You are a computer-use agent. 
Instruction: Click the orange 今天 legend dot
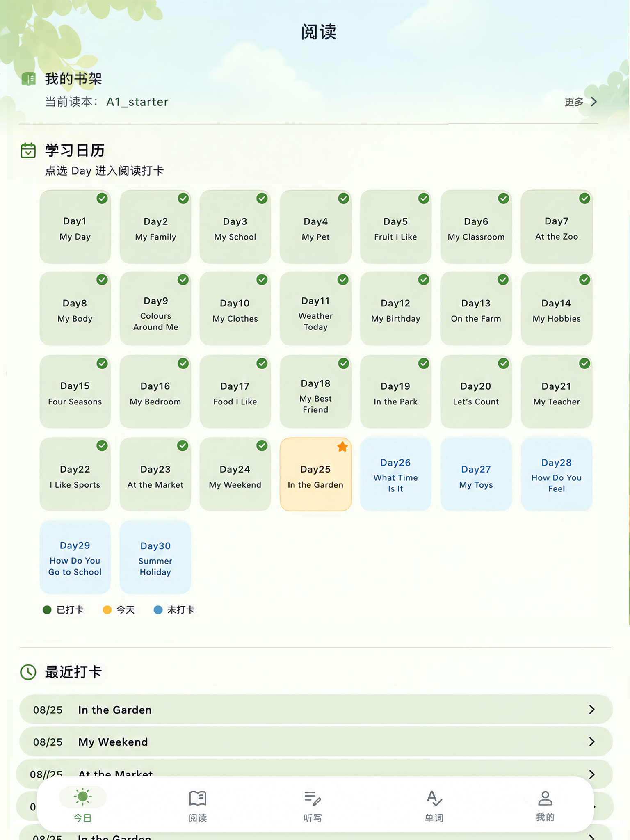(x=107, y=610)
